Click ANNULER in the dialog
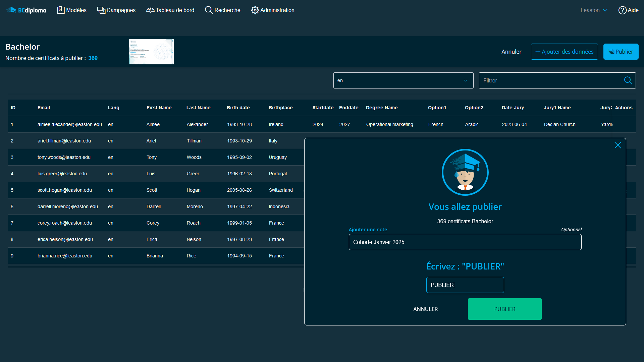644x362 pixels. [425, 309]
